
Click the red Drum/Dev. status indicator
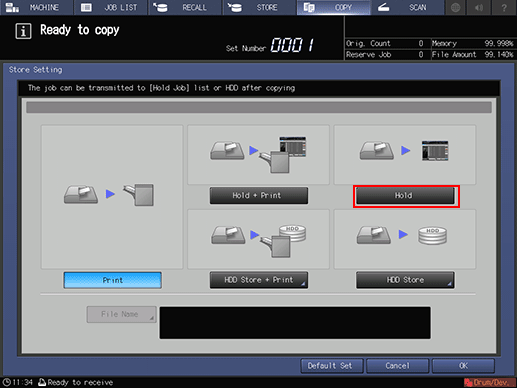[489, 382]
